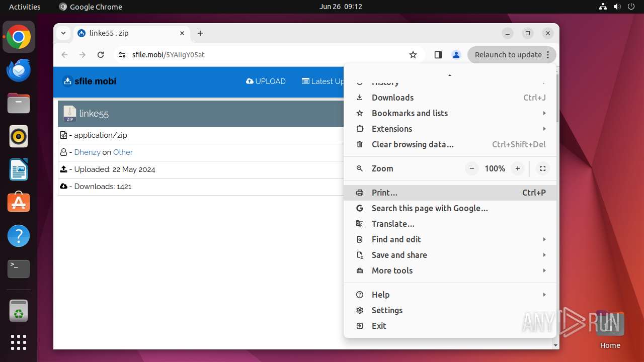Expand the More tools submenu arrow
The width and height of the screenshot is (644, 362).
point(544,270)
